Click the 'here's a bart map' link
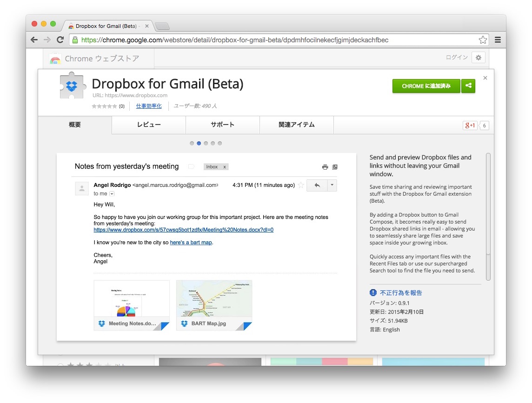532x403 pixels. click(191, 243)
